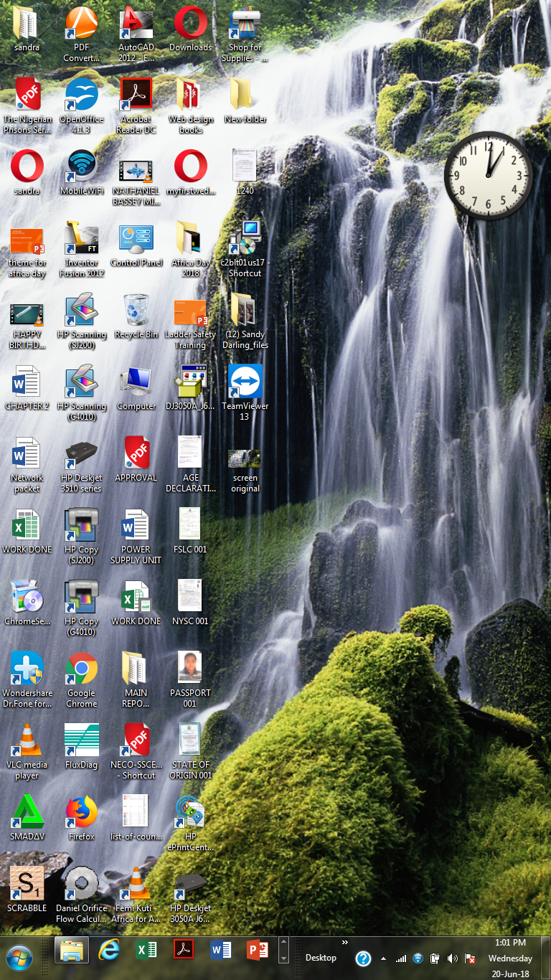The image size is (551, 980).
Task: Open ChromeSe... installer icon
Action: click(27, 597)
